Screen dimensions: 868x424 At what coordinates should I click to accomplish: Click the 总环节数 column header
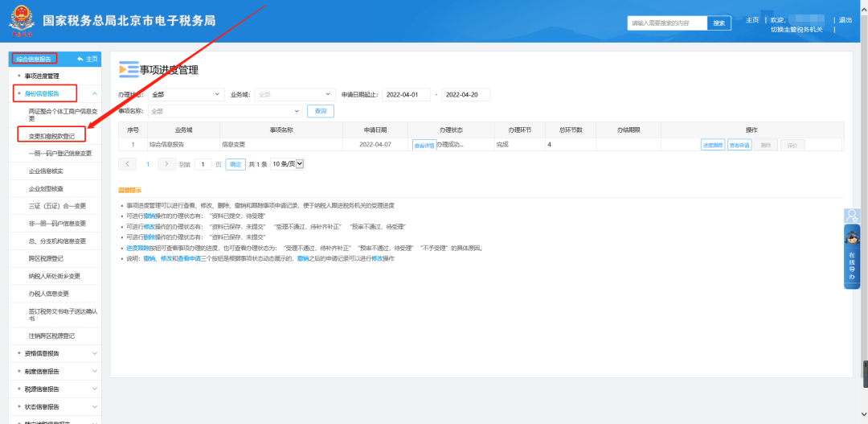click(x=571, y=130)
